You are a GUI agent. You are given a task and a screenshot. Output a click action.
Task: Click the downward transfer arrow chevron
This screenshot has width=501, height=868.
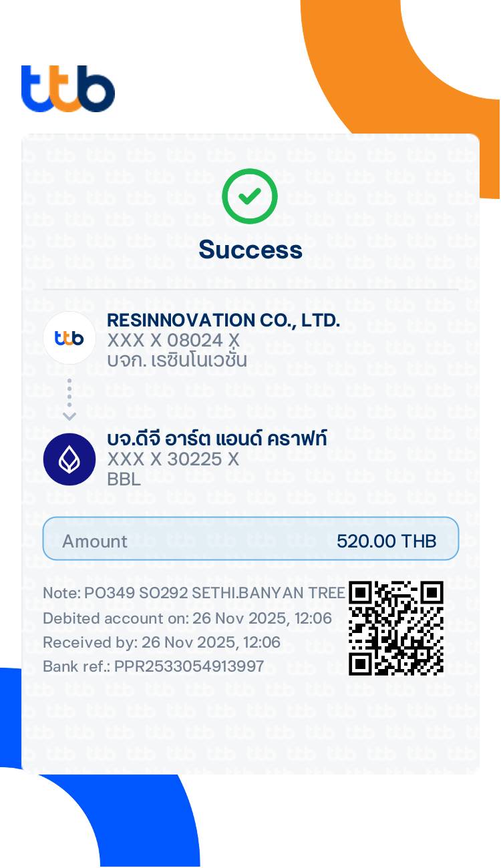point(69,416)
